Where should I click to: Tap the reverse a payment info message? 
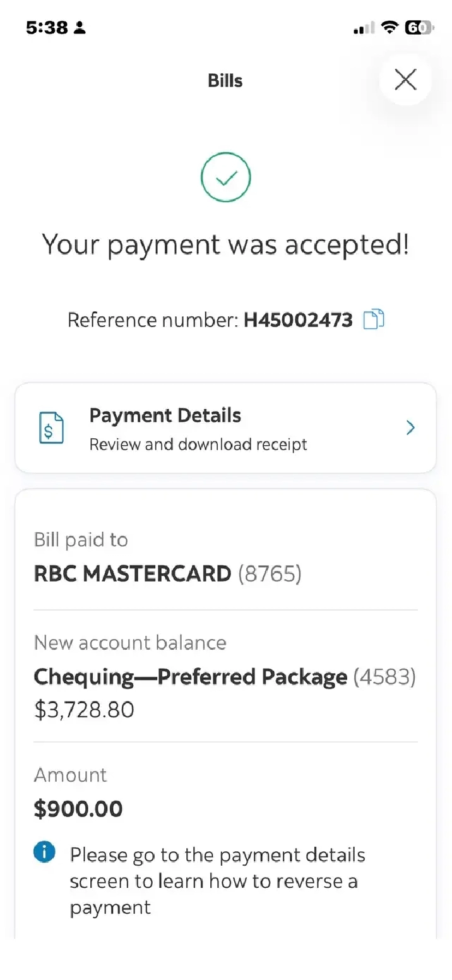click(x=217, y=881)
